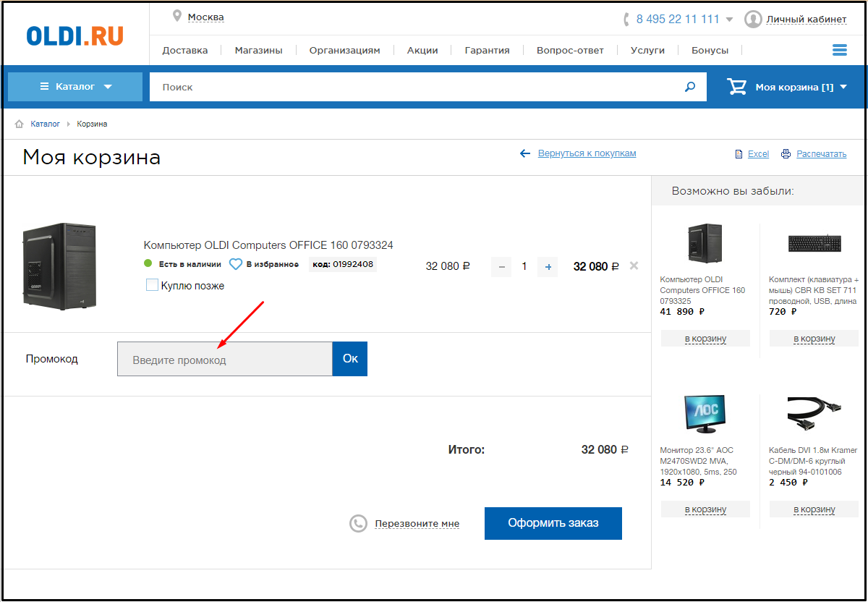Screen dimensions: 868x602
Task: Open the CBR keyboard set image
Action: click(814, 243)
